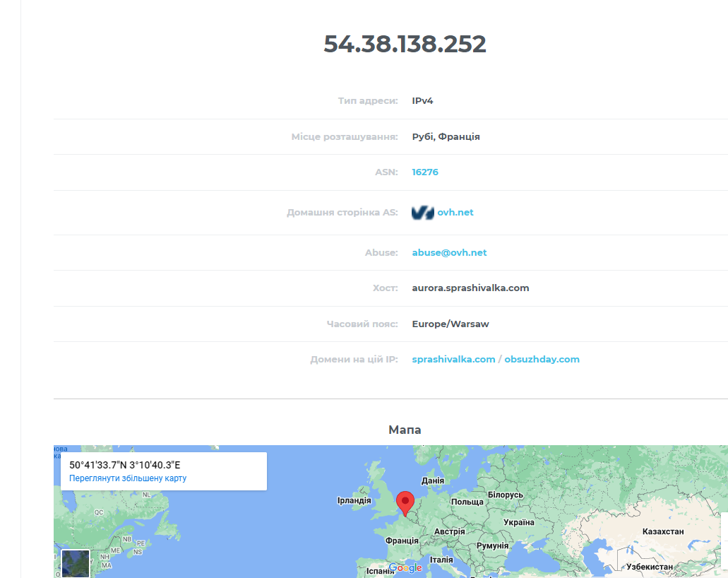The height and width of the screenshot is (578, 728).
Task: Click the Україна label on the map
Action: tap(518, 522)
